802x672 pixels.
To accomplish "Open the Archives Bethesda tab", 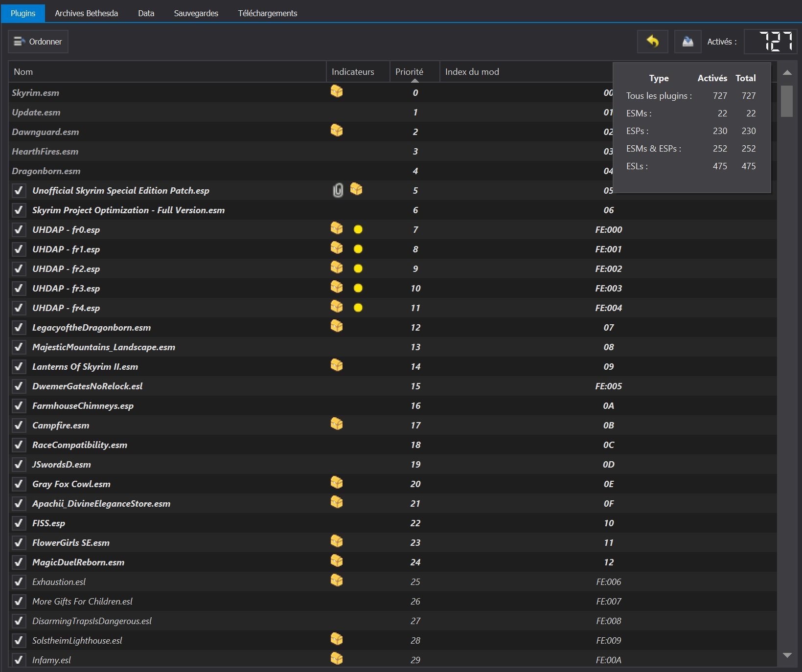I will pos(86,13).
